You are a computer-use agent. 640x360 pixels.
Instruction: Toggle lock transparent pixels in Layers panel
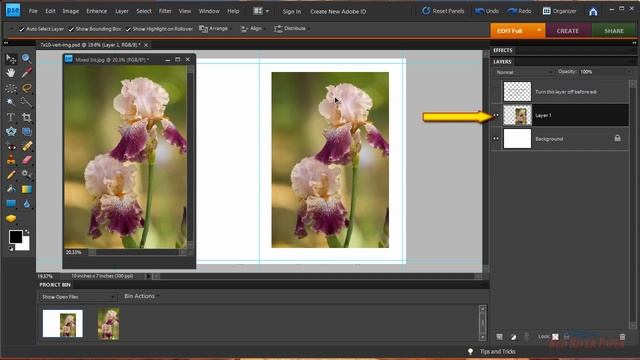(x=556, y=337)
